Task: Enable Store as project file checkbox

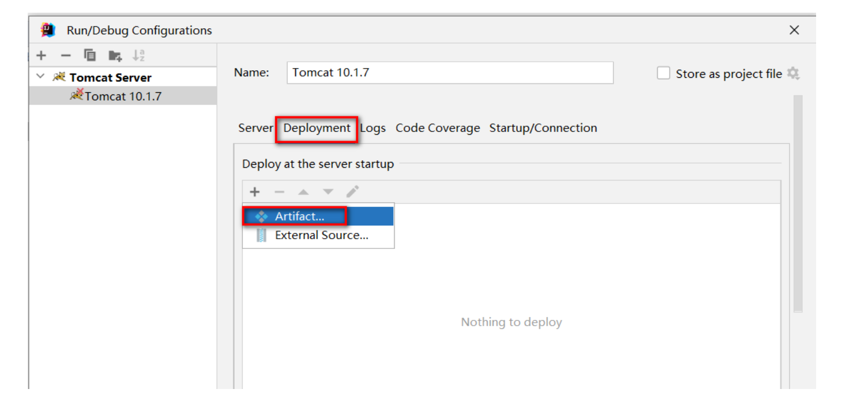Action: click(664, 73)
